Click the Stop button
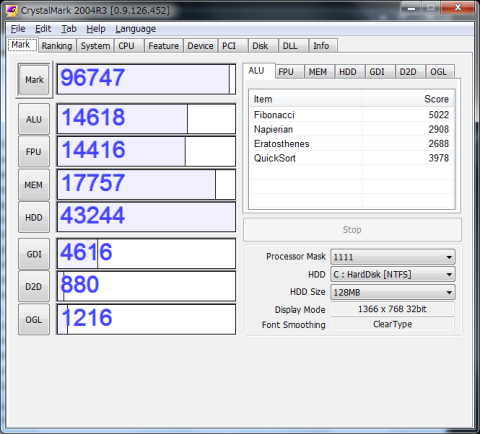Screen dimensions: 480x434 pyautogui.click(x=352, y=230)
